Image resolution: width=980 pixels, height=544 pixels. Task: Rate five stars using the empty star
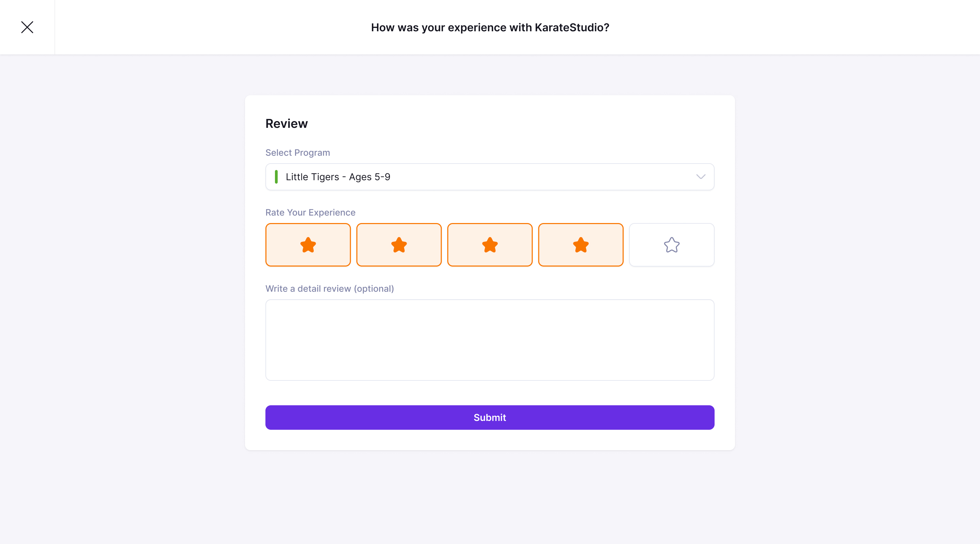tap(671, 245)
